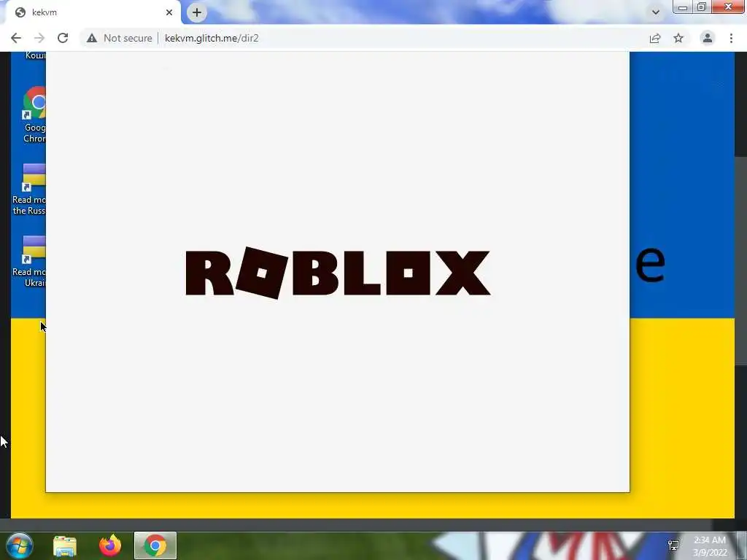Share this page via the share icon
747x560 pixels.
point(655,38)
